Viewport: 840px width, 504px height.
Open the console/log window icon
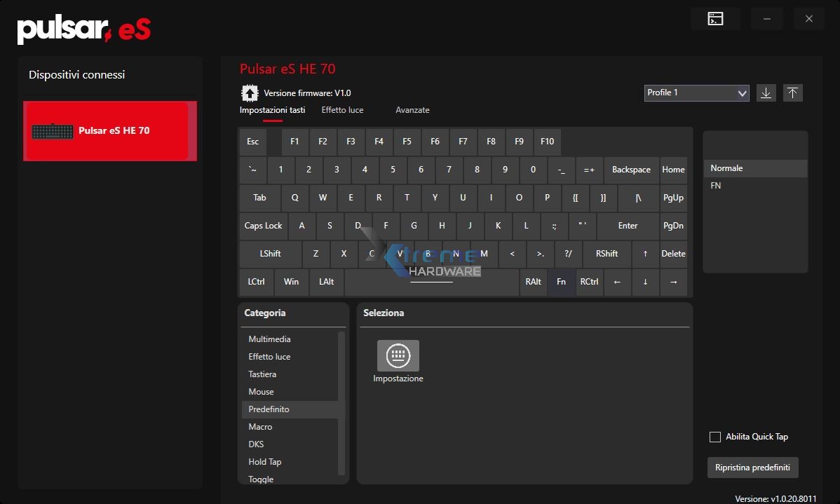click(x=715, y=18)
